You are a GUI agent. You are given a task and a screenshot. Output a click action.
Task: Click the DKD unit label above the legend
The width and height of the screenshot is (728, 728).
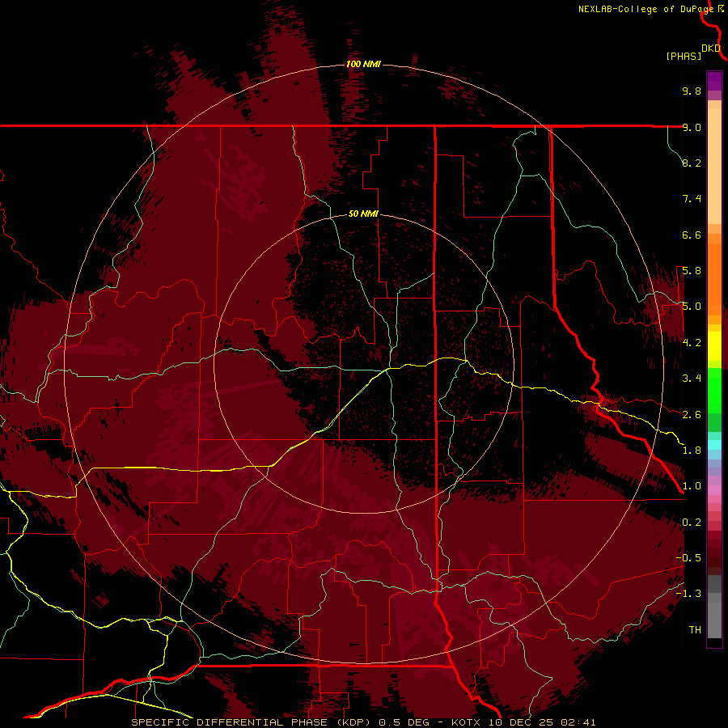[x=711, y=49]
